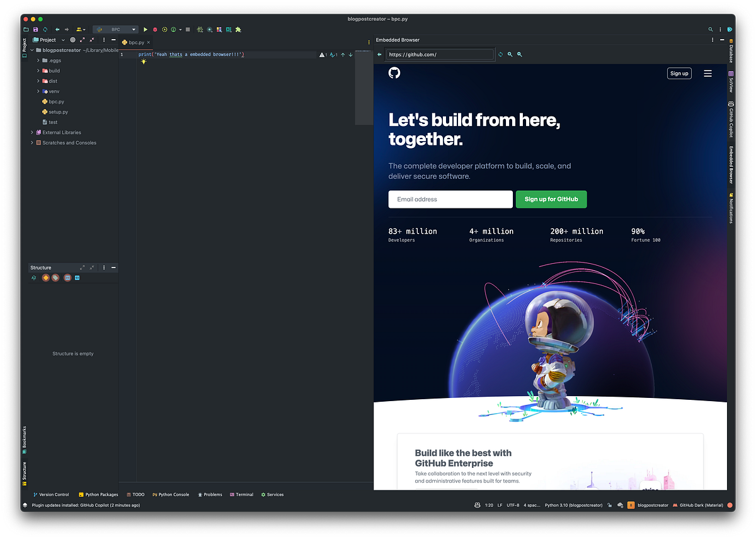Refresh the embedded browser page
Image resolution: width=756 pixels, height=539 pixels.
pos(500,54)
